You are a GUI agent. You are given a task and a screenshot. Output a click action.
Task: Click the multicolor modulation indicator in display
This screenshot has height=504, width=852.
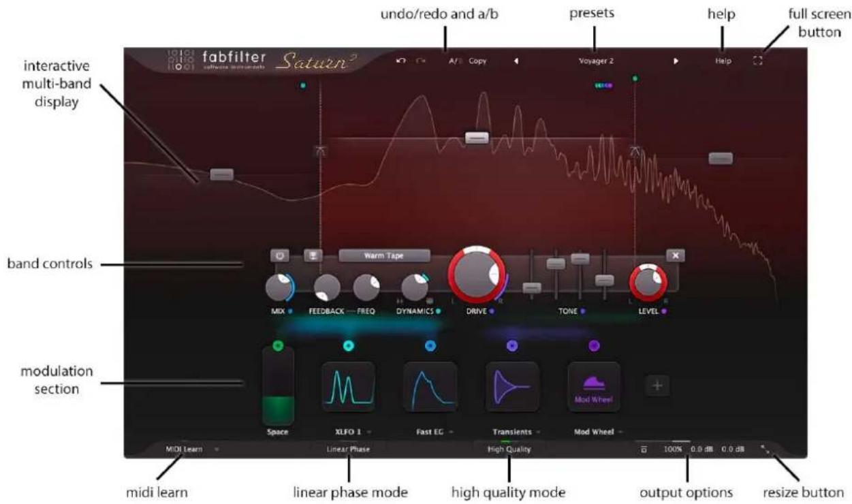pyautogui.click(x=603, y=86)
